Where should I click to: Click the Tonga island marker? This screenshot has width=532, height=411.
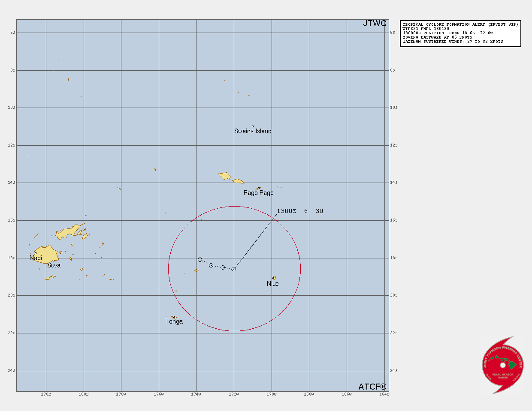(174, 317)
